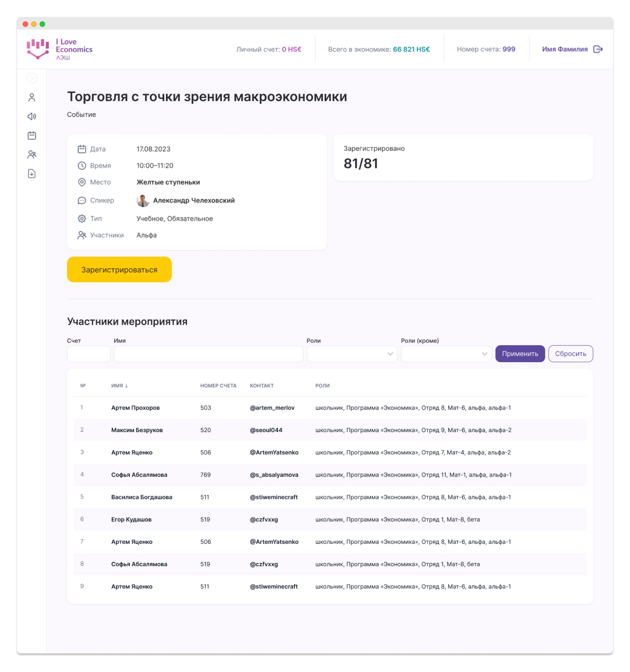The width and height of the screenshot is (630, 672).
Task: Click the logout icon next to the user name
Action: (598, 50)
